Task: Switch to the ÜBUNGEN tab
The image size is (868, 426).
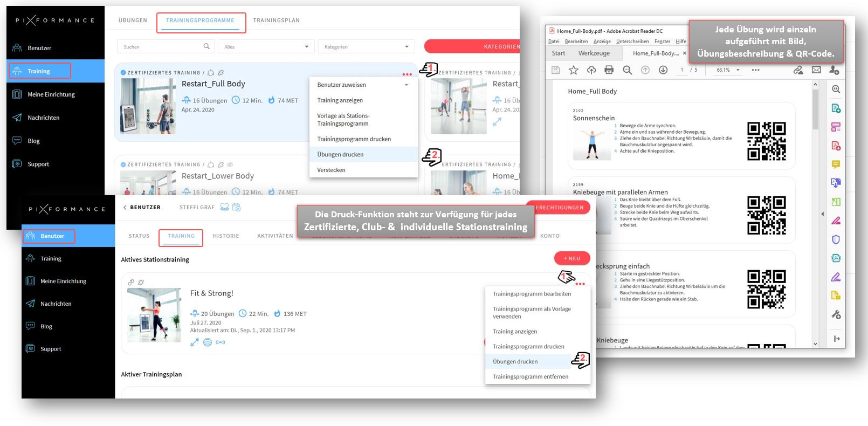Action: (x=133, y=20)
